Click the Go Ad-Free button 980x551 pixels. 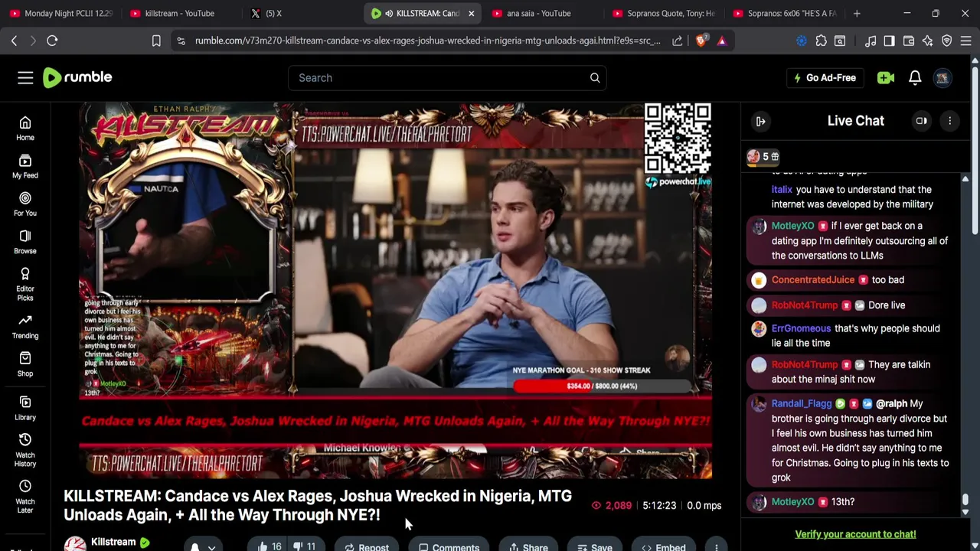tap(824, 77)
